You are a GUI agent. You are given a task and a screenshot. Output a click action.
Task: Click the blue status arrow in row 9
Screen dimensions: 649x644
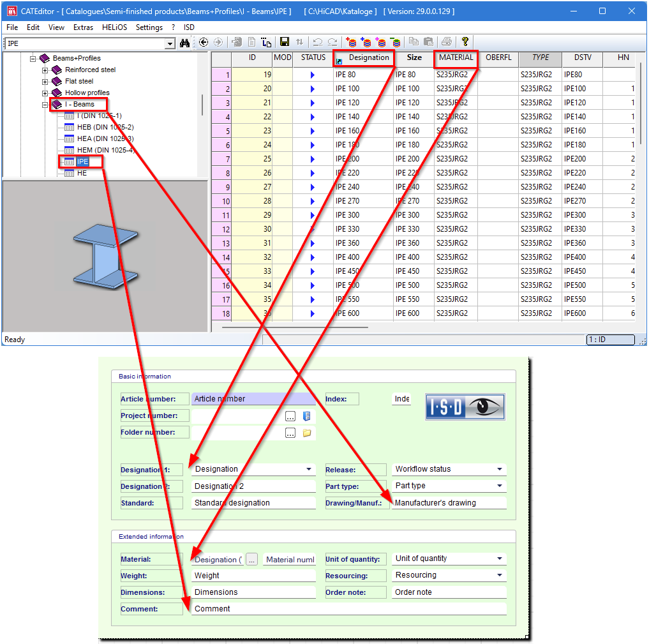[x=313, y=188]
